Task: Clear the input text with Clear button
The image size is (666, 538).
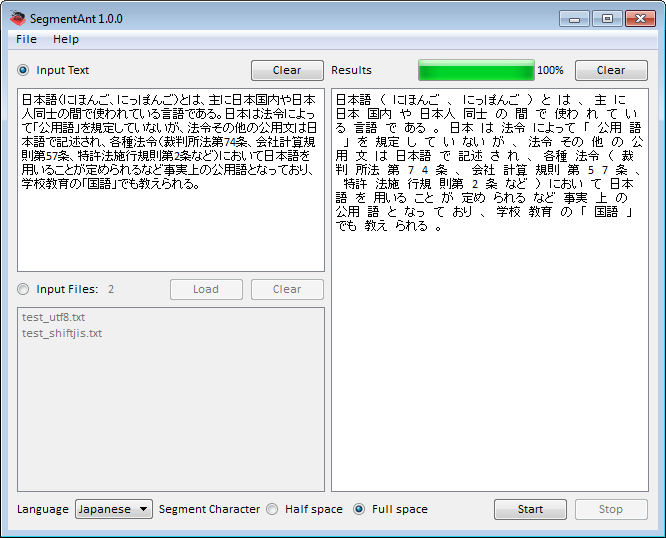Action: 287,71
